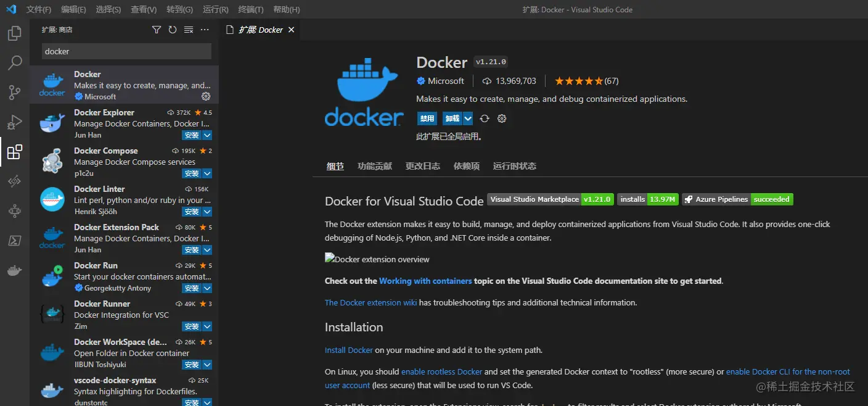The width and height of the screenshot is (868, 406).
Task: Open the Remote Explorer activity icon
Action: pyautogui.click(x=15, y=181)
